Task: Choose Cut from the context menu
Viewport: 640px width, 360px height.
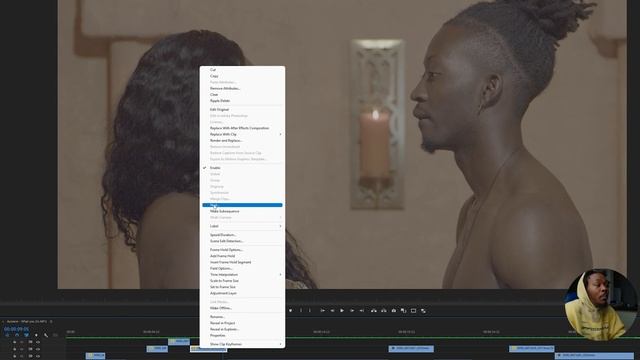Action: coord(242,70)
